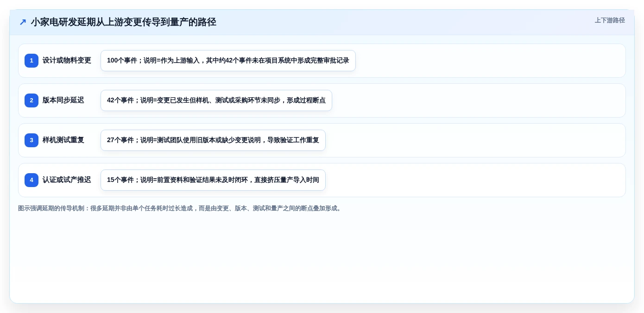Click the footnote starting with 图示强调延期的传导机制

click(x=181, y=208)
